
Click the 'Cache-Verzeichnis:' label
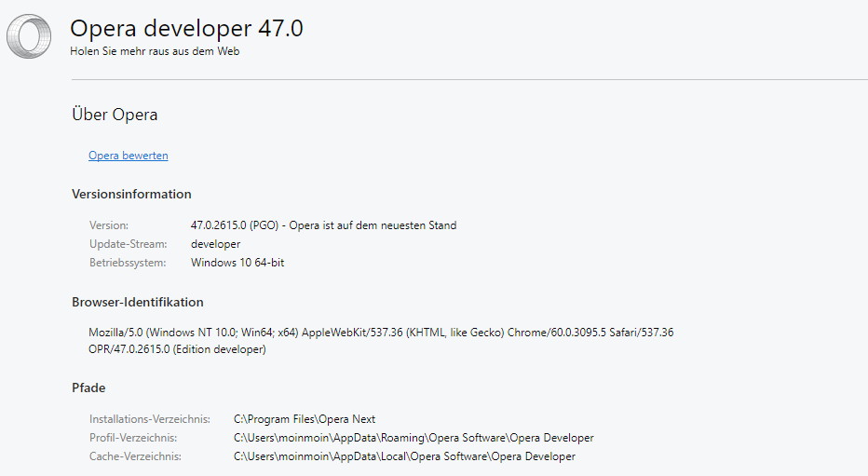[x=136, y=456]
